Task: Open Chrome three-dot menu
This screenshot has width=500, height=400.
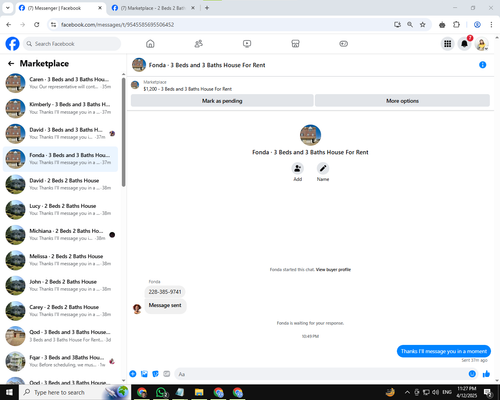Action: coord(491,24)
